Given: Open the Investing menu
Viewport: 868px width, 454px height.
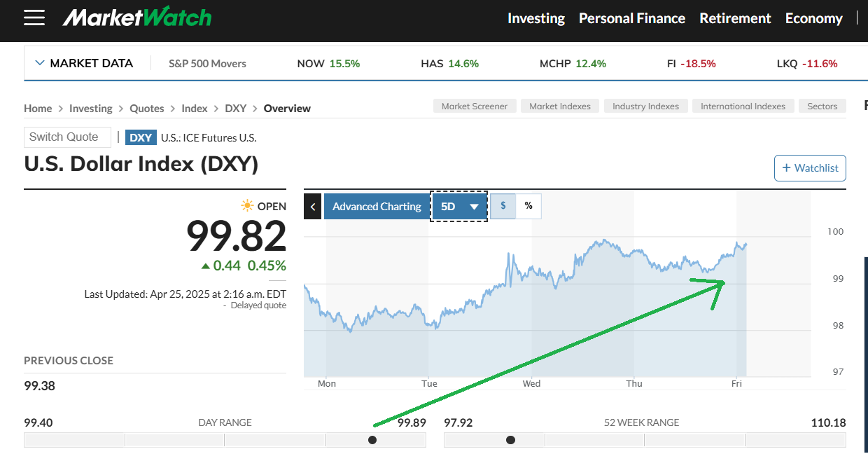Looking at the screenshot, I should point(535,18).
